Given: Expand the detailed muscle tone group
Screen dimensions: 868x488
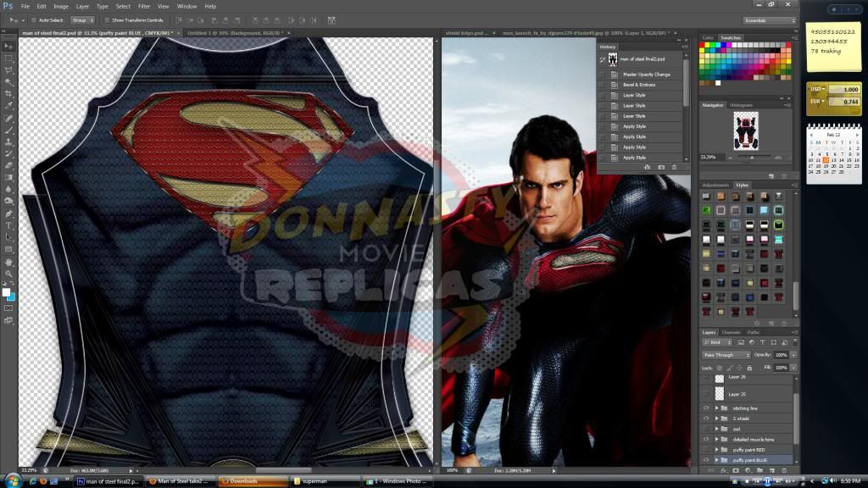Looking at the screenshot, I should point(717,440).
